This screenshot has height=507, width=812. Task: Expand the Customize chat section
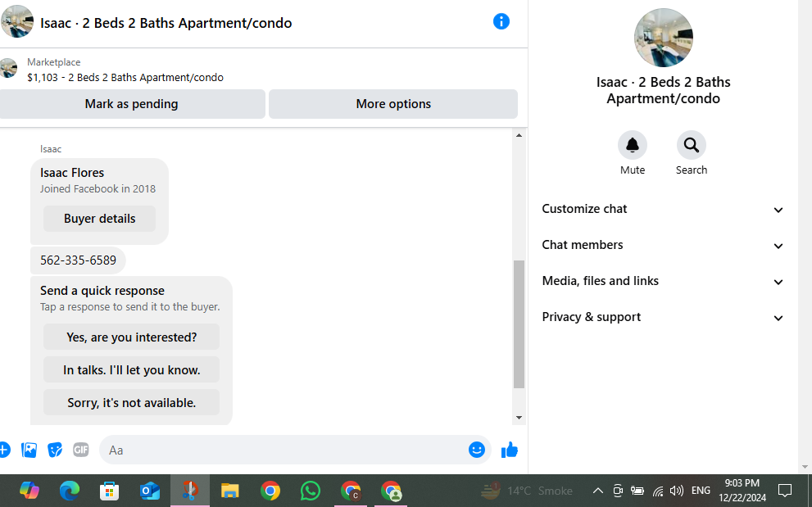662,209
